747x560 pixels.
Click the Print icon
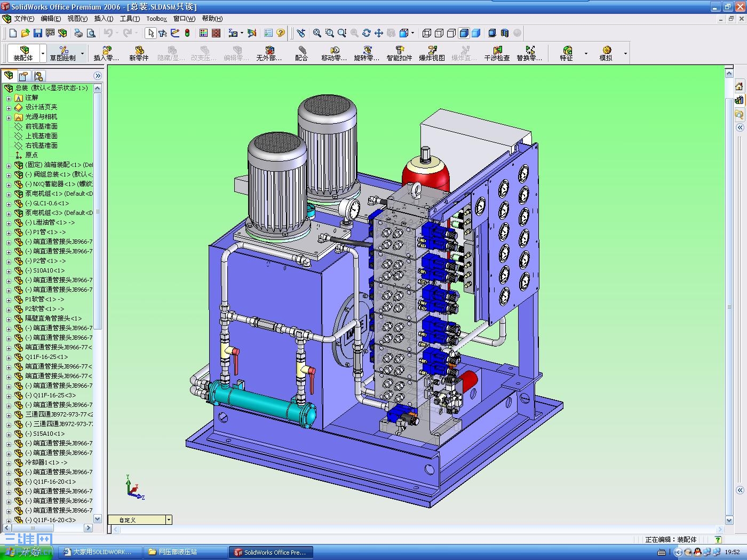[78, 33]
